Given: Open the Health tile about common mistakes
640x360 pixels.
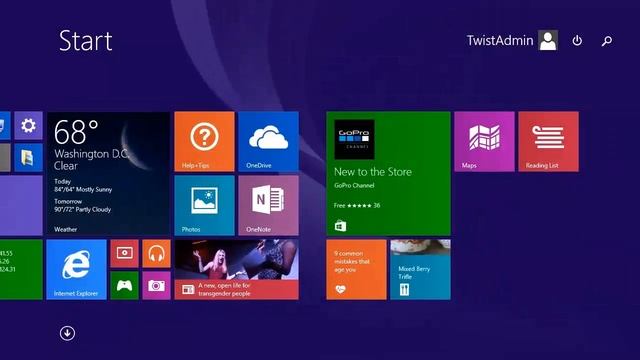Looking at the screenshot, I should (x=356, y=270).
